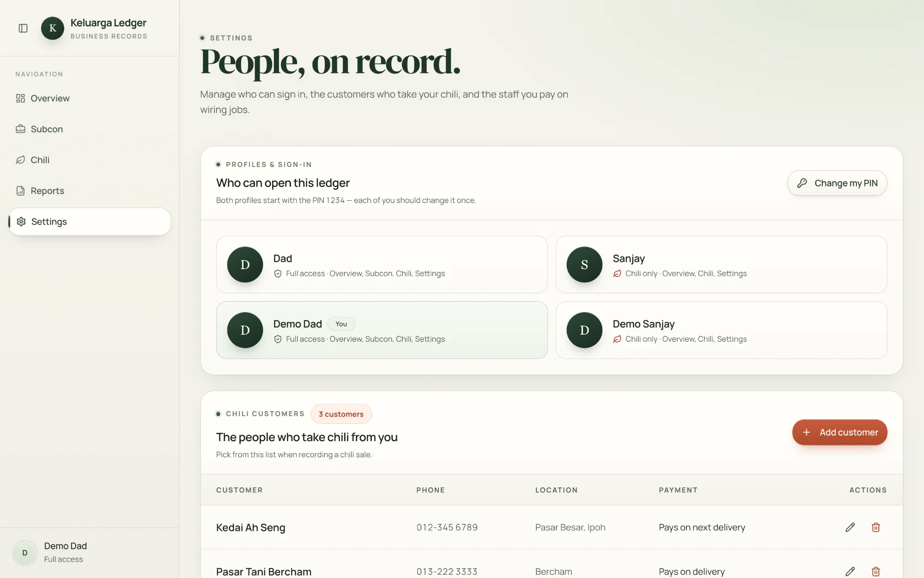Click the Kedai Ah Seng customer name
924x578 pixels.
[x=251, y=528]
